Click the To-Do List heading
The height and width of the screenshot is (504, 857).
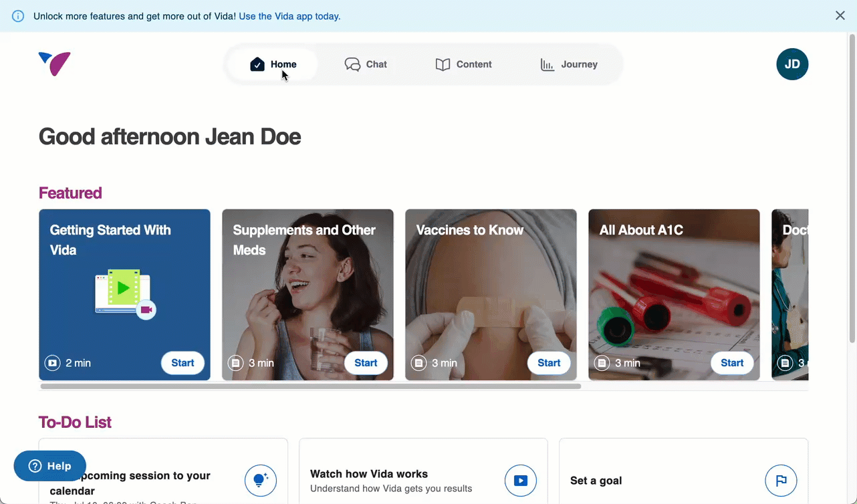[75, 422]
